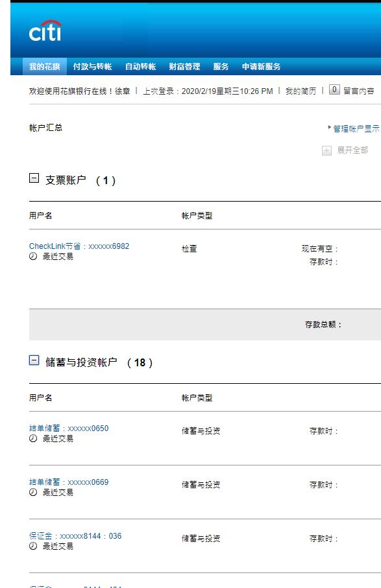
Task: Open the 付款与转帐 menu
Action: pos(92,66)
